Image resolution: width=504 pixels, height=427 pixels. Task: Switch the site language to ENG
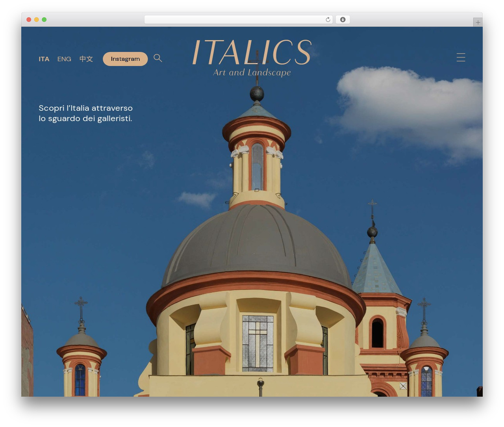coord(64,59)
